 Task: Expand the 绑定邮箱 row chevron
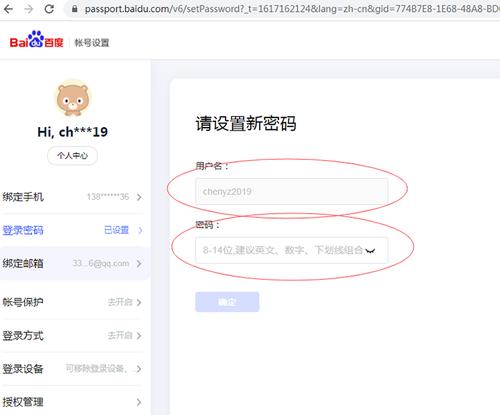(139, 264)
